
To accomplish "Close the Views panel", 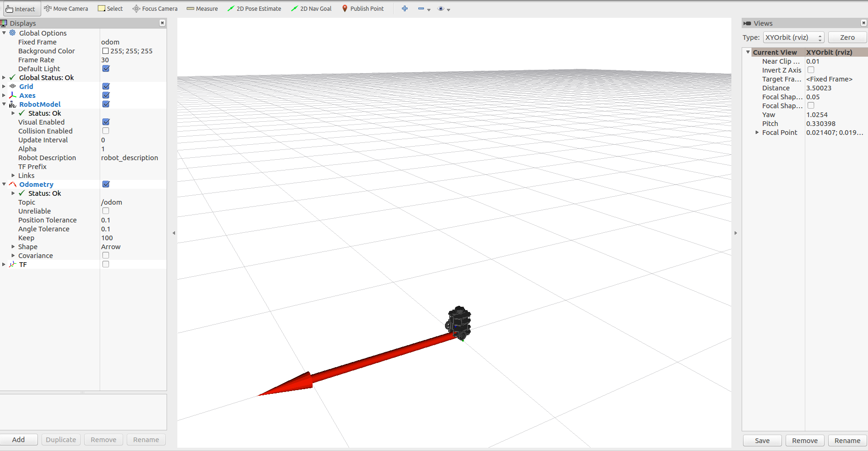I will [x=864, y=23].
